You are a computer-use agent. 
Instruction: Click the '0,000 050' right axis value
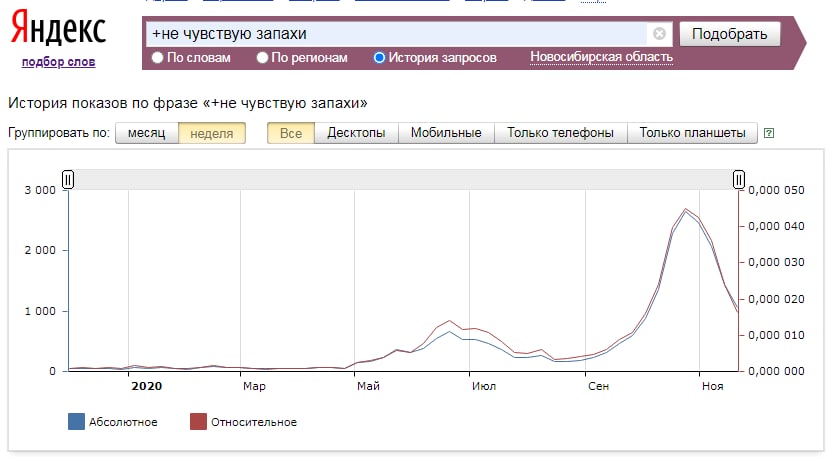[x=776, y=190]
